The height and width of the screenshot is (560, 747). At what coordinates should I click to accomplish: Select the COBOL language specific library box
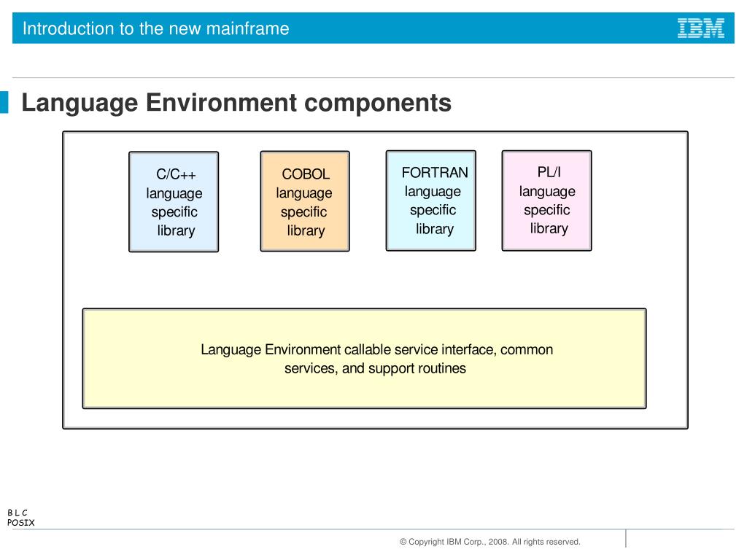pyautogui.click(x=305, y=201)
